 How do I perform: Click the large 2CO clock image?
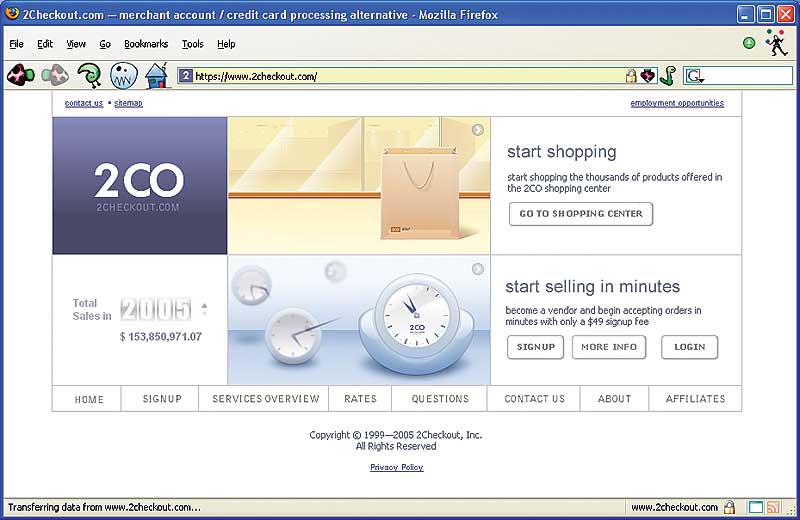coord(417,324)
